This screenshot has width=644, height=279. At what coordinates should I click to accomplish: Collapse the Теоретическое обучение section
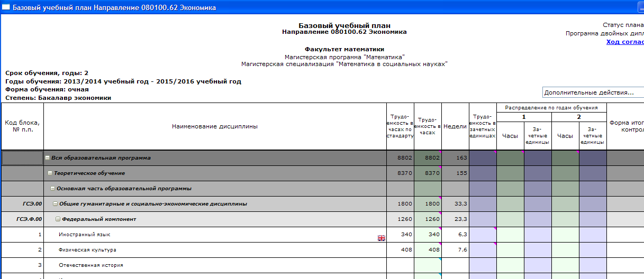pos(50,173)
